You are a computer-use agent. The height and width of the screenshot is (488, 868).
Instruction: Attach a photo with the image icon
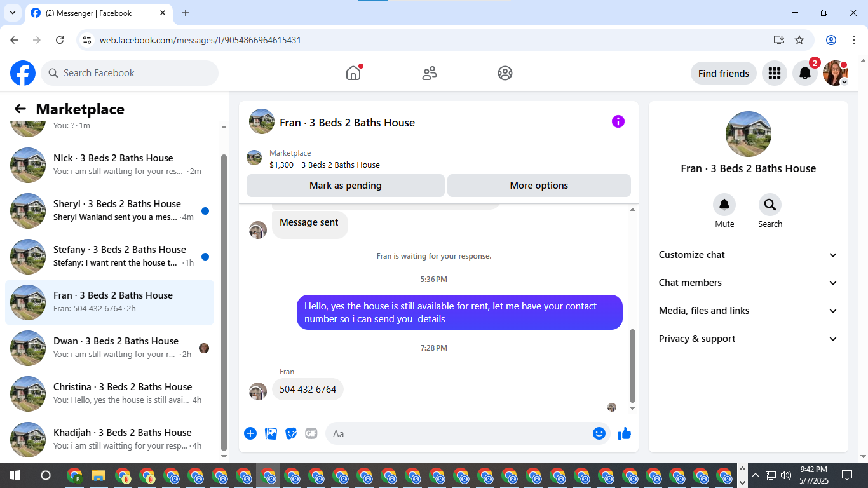(271, 433)
